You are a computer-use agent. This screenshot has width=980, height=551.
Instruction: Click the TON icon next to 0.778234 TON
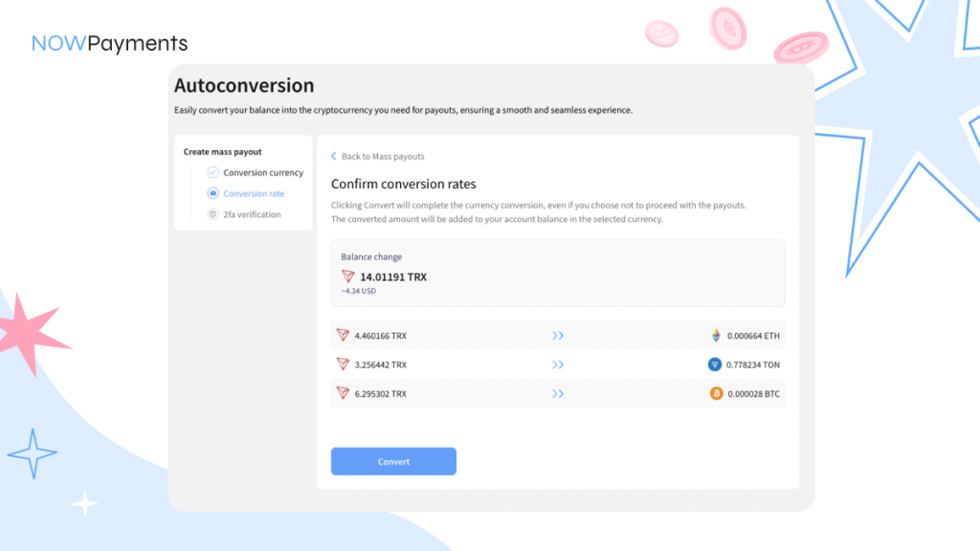click(x=715, y=364)
